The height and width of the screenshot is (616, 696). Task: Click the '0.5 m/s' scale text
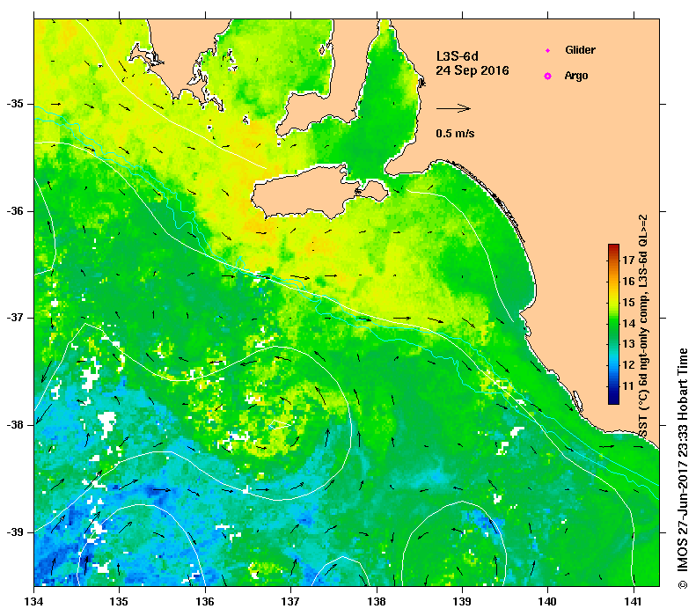tap(455, 134)
